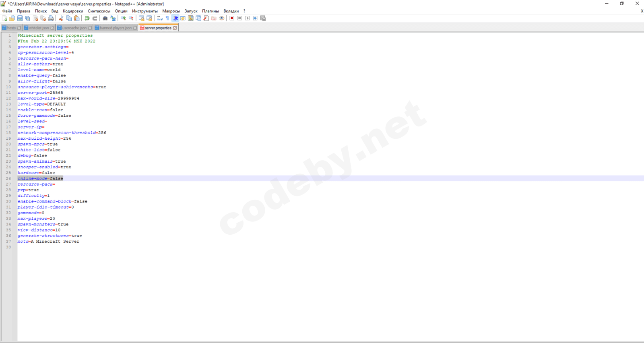Start macro recording with red circle

pyautogui.click(x=232, y=18)
